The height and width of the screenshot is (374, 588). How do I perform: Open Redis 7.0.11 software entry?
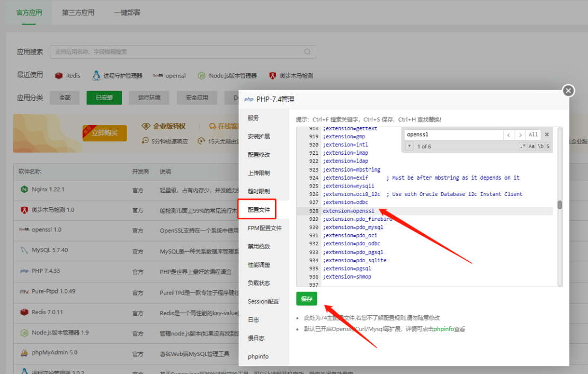[47, 312]
